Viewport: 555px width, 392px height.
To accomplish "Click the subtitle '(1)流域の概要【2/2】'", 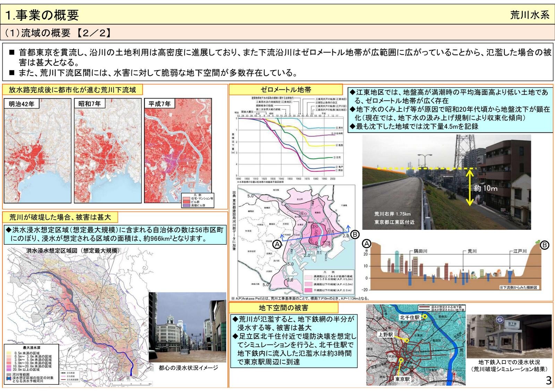I will click(58, 33).
